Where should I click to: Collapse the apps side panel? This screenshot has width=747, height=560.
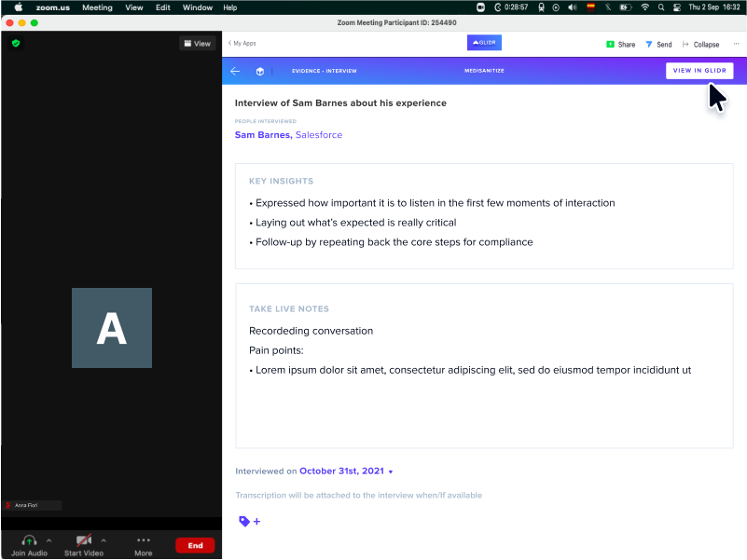point(700,45)
